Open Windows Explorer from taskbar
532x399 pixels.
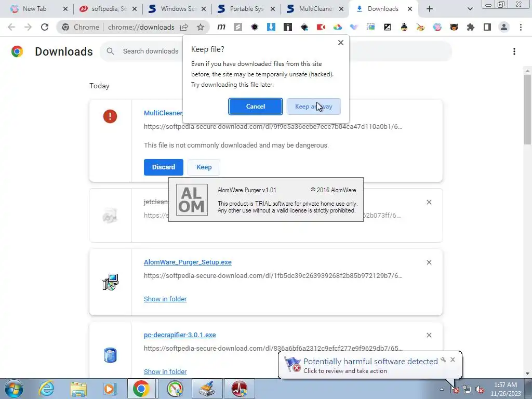[x=78, y=389]
